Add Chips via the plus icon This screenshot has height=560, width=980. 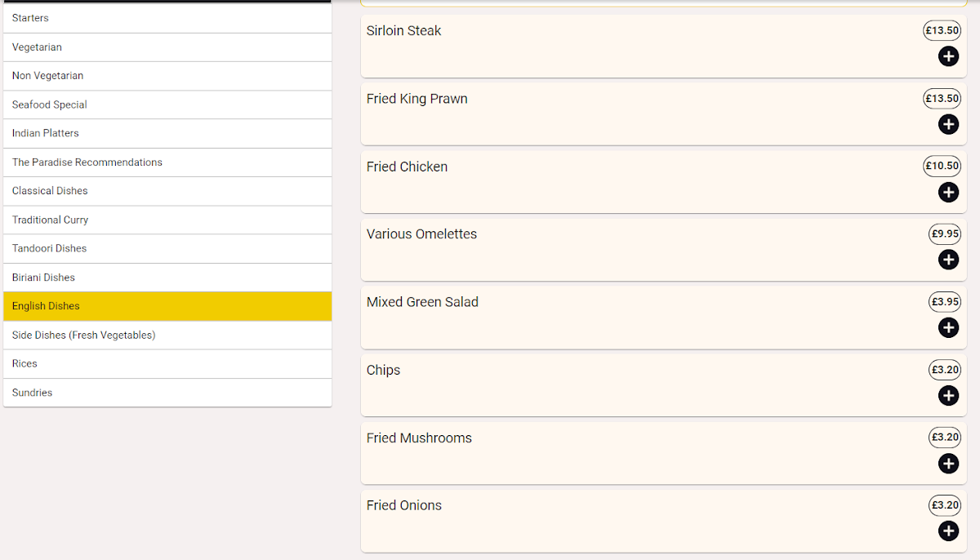pyautogui.click(x=948, y=396)
